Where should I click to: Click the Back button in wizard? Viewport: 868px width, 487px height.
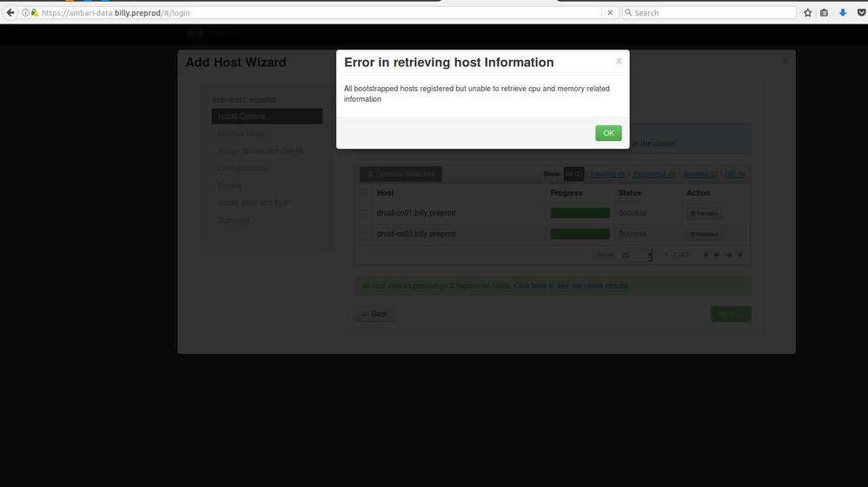[x=374, y=314]
